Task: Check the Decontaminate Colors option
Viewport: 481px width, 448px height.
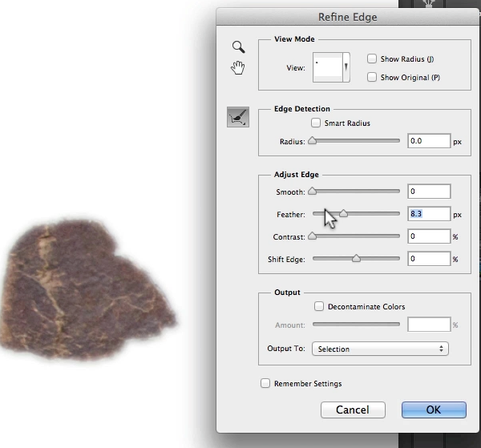Action: pyautogui.click(x=319, y=306)
